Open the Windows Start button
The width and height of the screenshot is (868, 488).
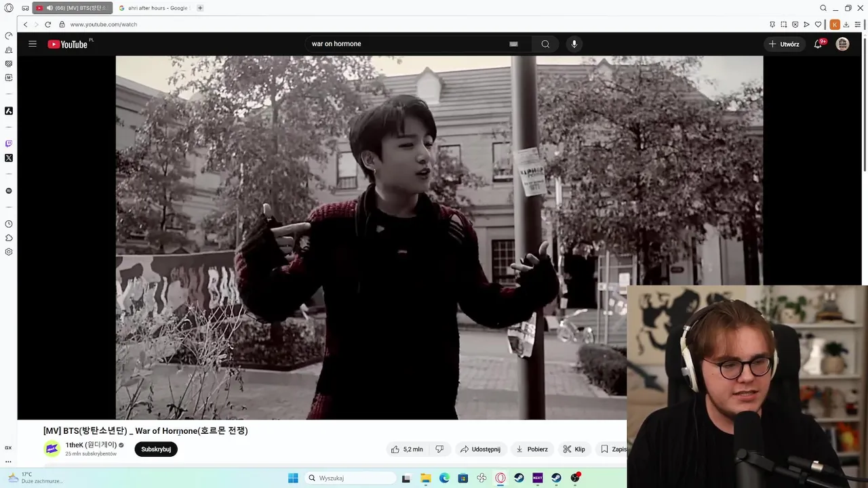pos(293,478)
